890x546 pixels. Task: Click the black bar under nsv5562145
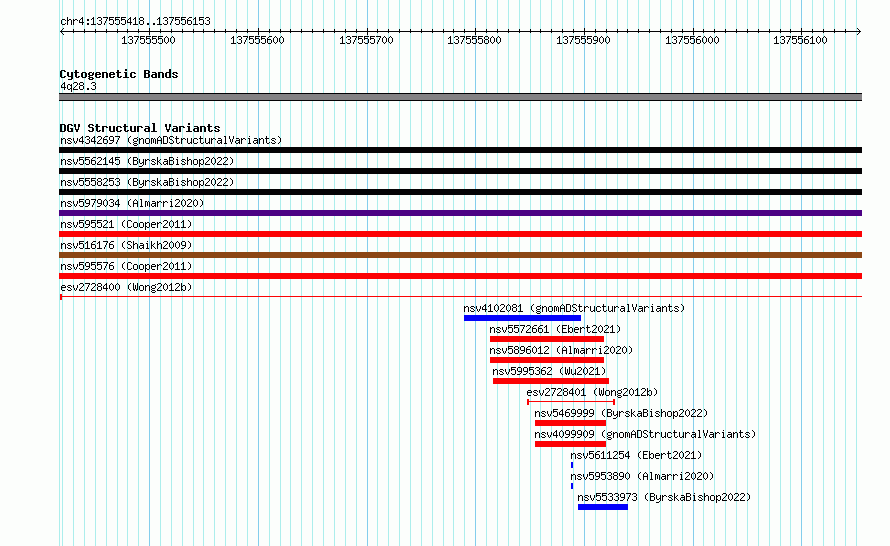coord(460,171)
